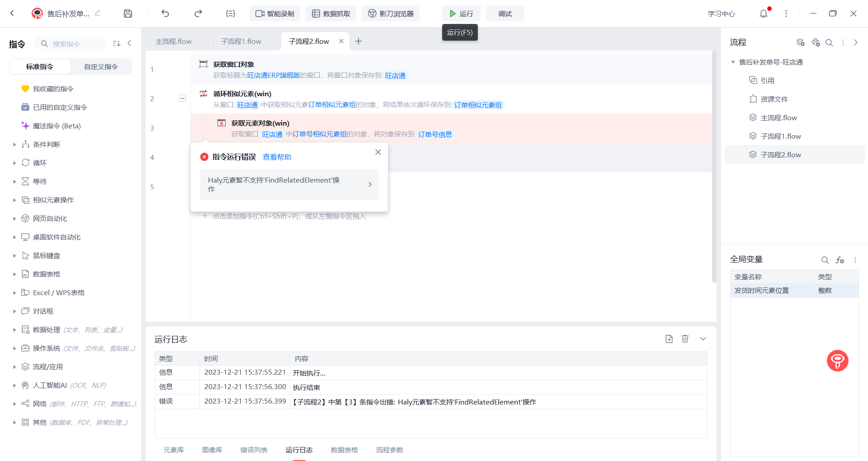Screen dimensions: 868x461
Task: Collapse the 流程 panel with right arrow
Action: (x=856, y=42)
